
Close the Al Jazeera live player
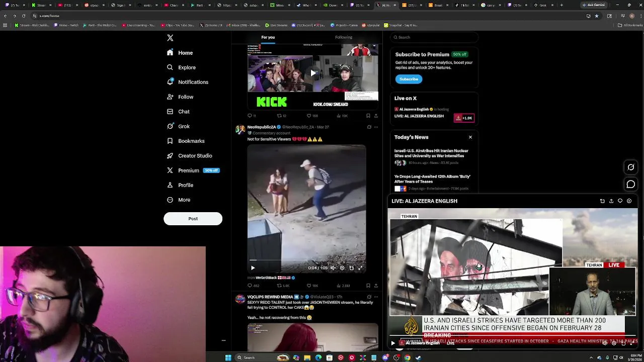pos(629,201)
